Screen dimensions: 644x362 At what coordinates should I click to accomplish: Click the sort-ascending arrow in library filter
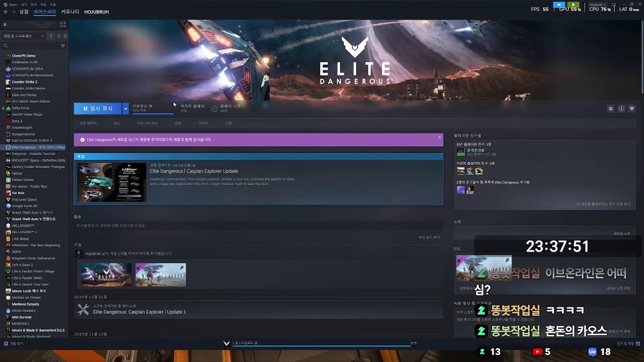pos(50,36)
